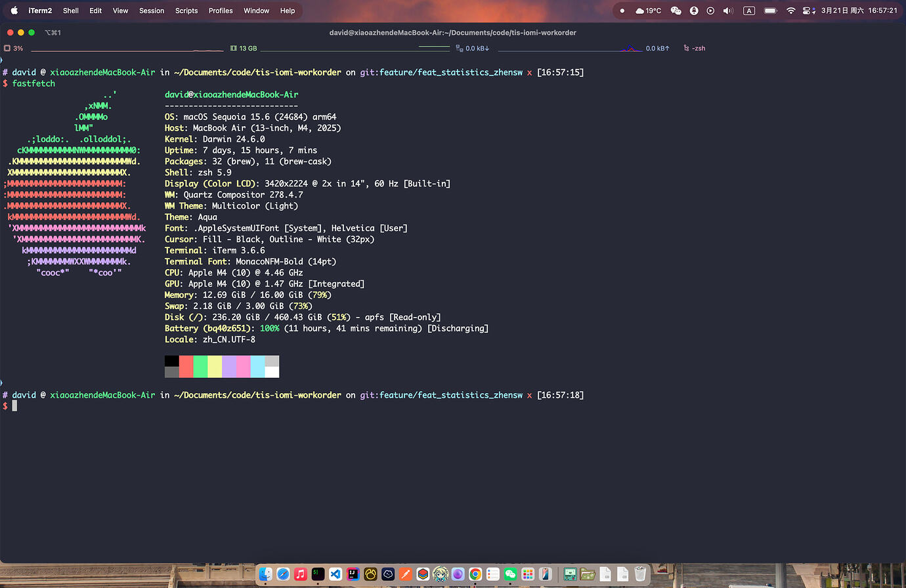Open Visual Studio Code from the Dock
The height and width of the screenshot is (588, 906).
tap(335, 574)
